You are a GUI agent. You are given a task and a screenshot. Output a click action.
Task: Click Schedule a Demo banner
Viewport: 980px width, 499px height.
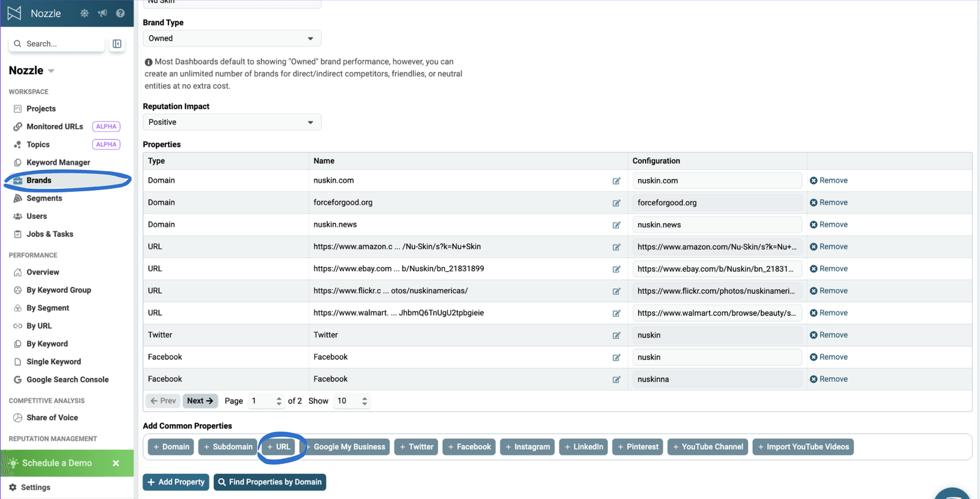click(x=57, y=463)
